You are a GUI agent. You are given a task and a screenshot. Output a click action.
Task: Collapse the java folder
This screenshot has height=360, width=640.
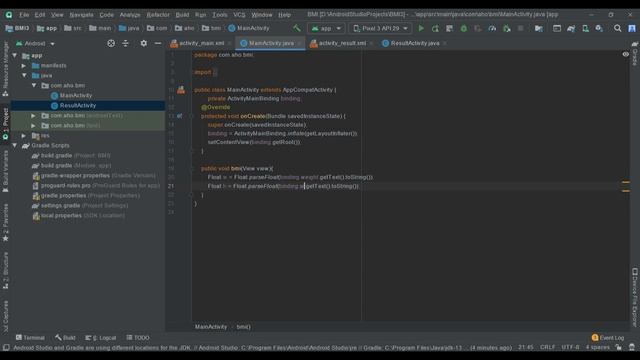[24, 76]
